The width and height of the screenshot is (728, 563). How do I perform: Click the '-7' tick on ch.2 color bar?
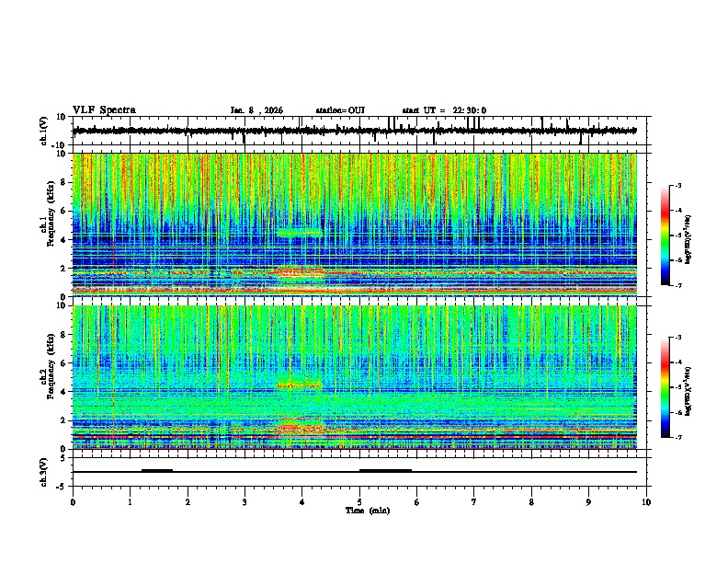point(677,437)
